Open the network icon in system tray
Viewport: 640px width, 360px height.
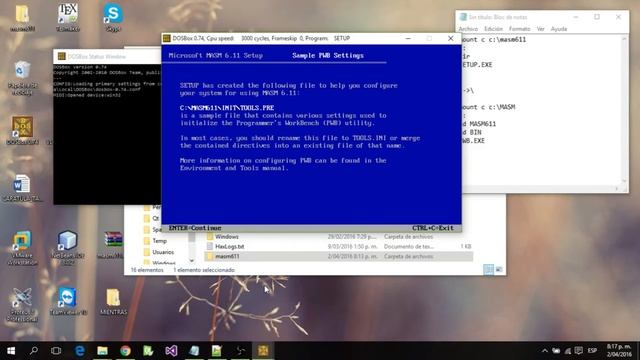pos(567,351)
